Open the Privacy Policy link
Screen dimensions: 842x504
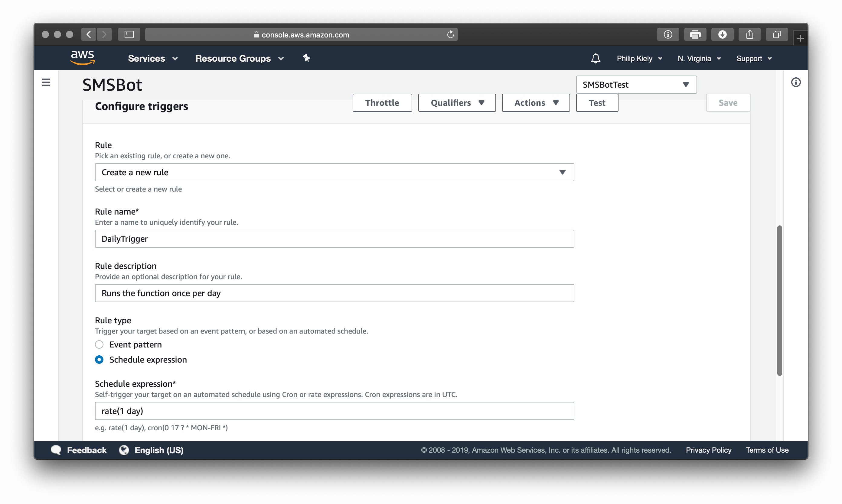click(x=708, y=450)
